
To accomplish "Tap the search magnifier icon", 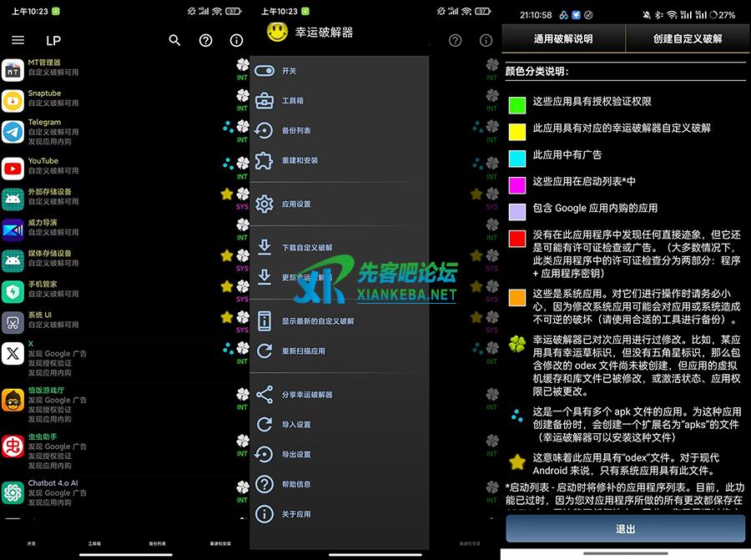I will coord(174,40).
